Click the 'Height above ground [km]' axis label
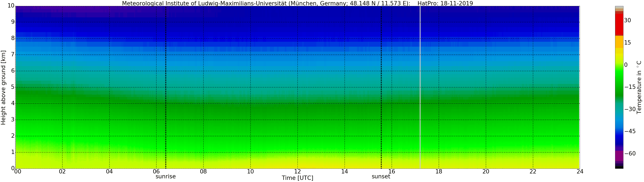The height and width of the screenshot is (182, 644). [x=3, y=88]
